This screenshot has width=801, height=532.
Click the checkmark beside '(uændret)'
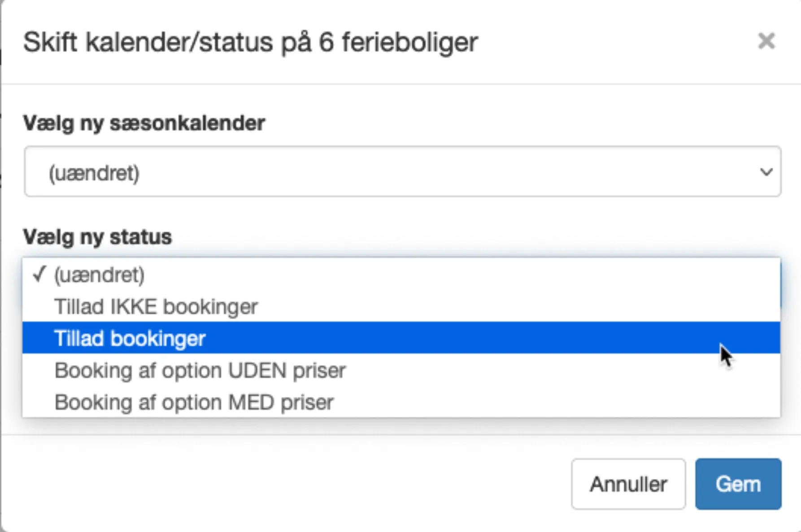(x=39, y=274)
